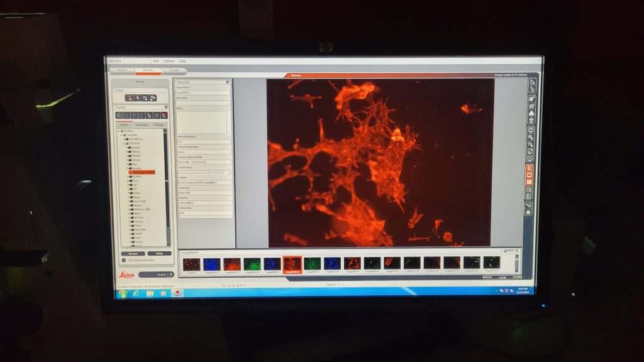
Task: Open File Explorer from the taskbar
Action: [150, 294]
